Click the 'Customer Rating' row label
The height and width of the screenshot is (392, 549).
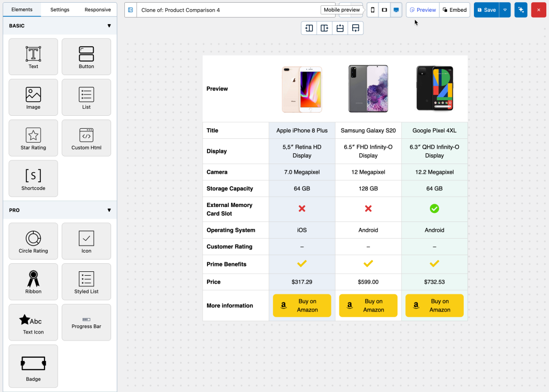pyautogui.click(x=229, y=247)
